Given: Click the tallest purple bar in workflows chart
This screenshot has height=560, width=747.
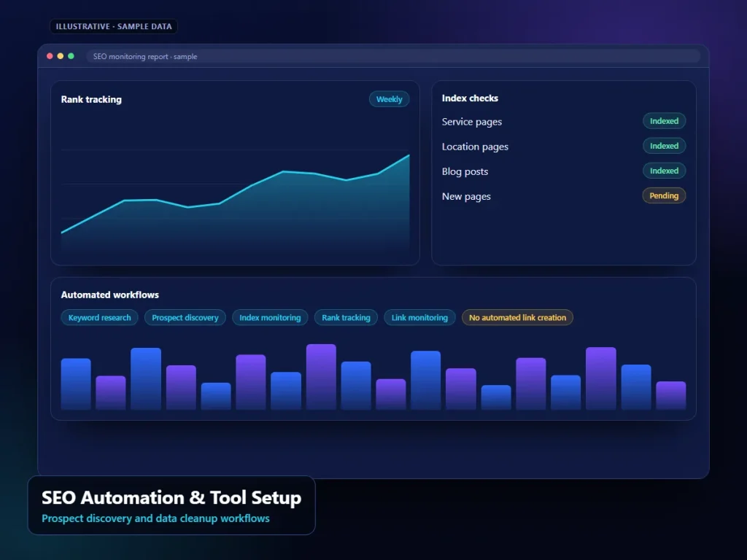Looking at the screenshot, I should point(321,377).
